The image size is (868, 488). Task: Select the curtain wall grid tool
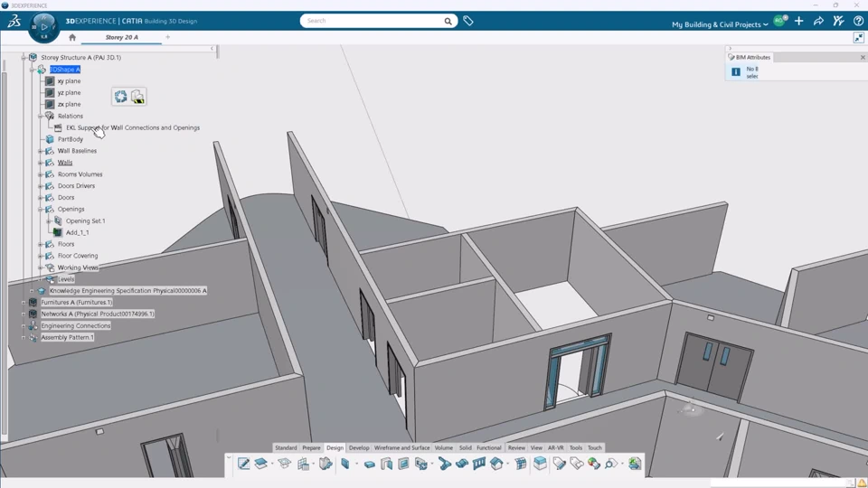(521, 464)
